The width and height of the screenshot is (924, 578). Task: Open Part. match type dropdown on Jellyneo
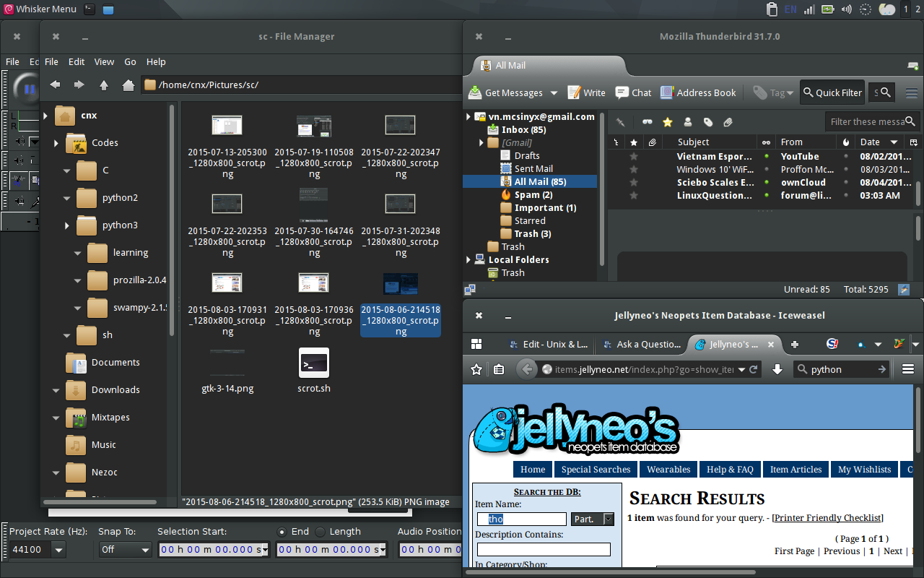coord(592,519)
